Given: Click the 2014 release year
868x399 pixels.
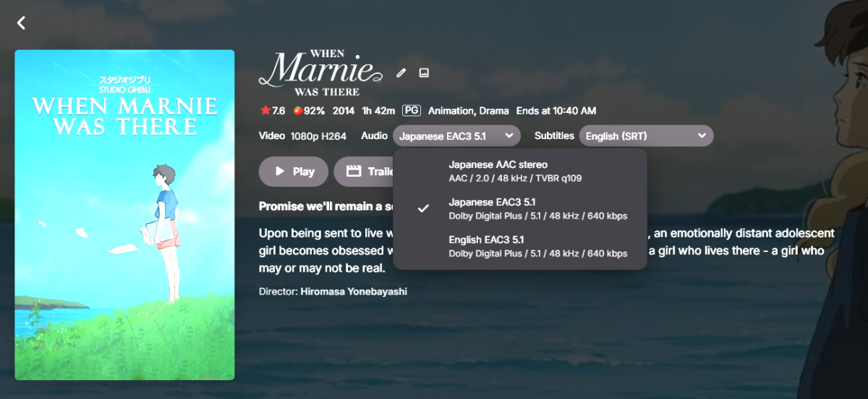Looking at the screenshot, I should pyautogui.click(x=344, y=111).
